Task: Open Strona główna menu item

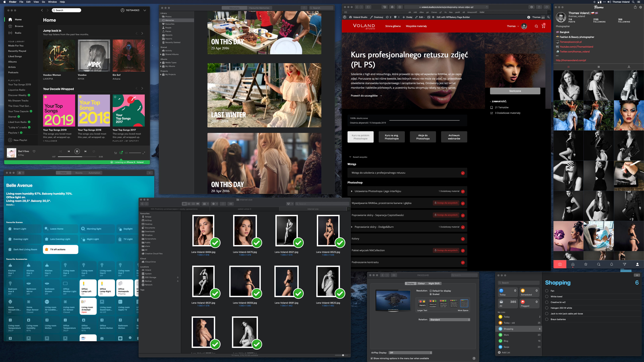Action: pos(393,26)
